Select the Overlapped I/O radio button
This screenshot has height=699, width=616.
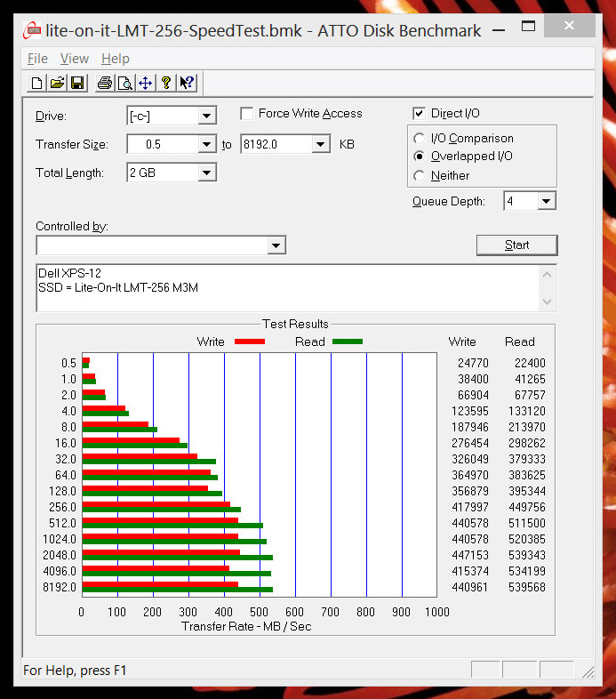[419, 156]
